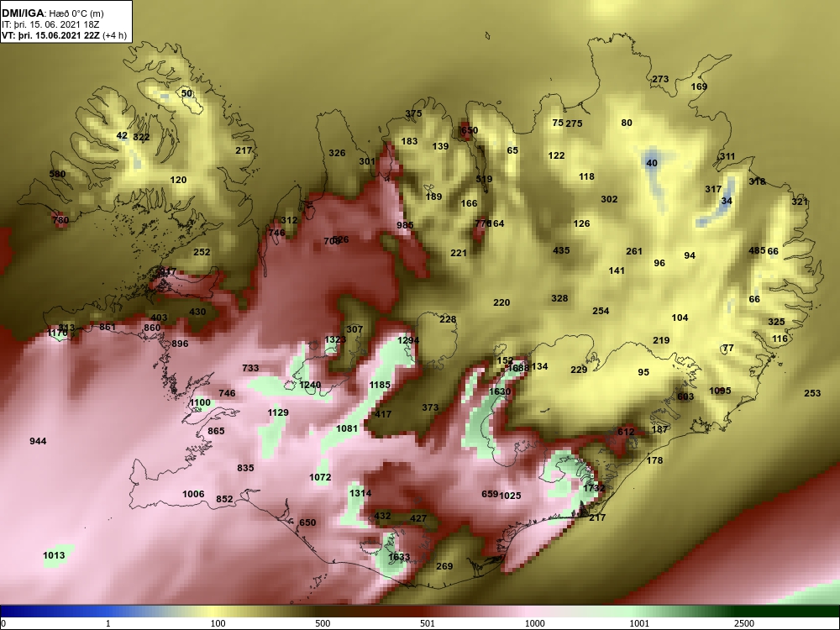Screen dimensions: 840x630
Task: Click the 1633 value on the map
Action: coord(399,557)
